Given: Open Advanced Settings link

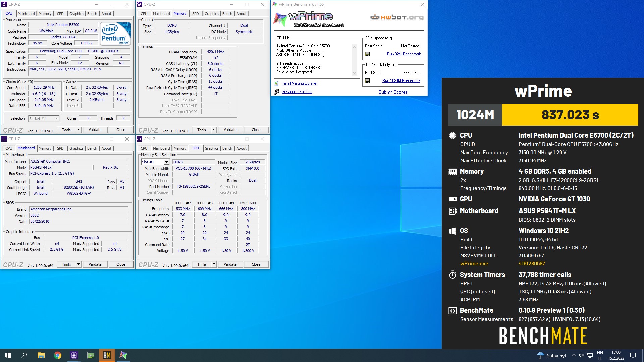Looking at the screenshot, I should pyautogui.click(x=297, y=92).
